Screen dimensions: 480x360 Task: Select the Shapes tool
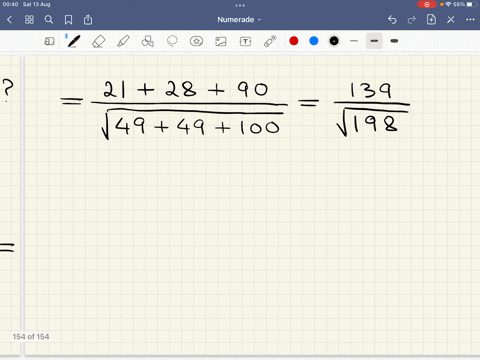147,41
